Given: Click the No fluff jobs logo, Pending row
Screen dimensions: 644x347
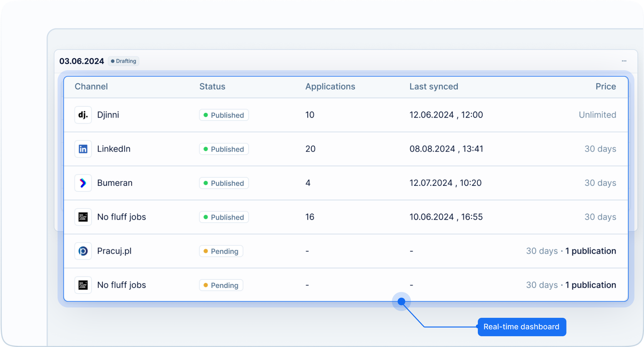Looking at the screenshot, I should (x=83, y=285).
